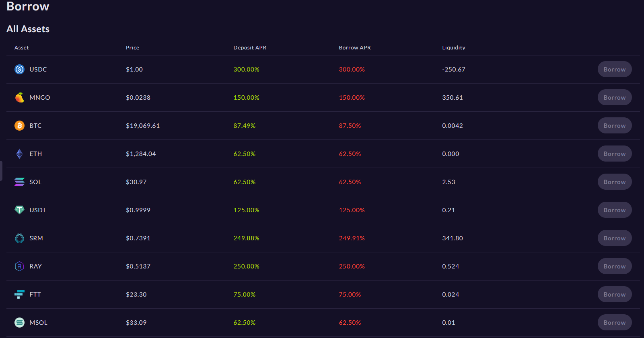
Task: Click the Borrow APR column header
Action: click(355, 48)
